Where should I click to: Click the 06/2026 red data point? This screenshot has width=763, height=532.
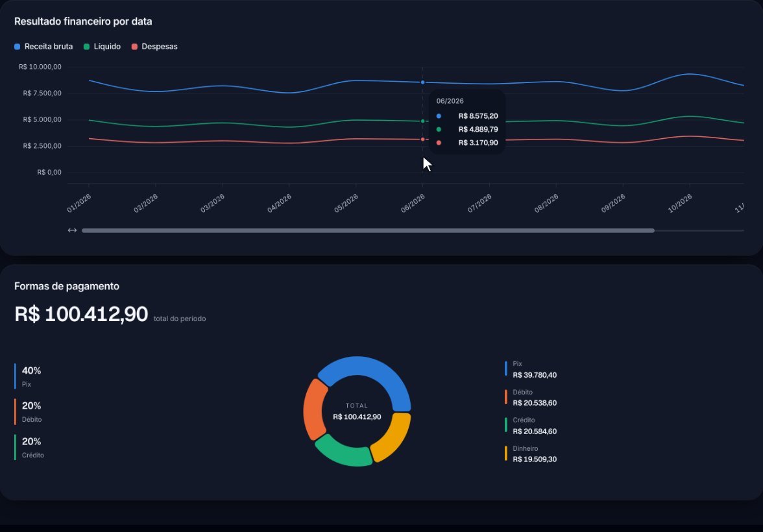[422, 139]
